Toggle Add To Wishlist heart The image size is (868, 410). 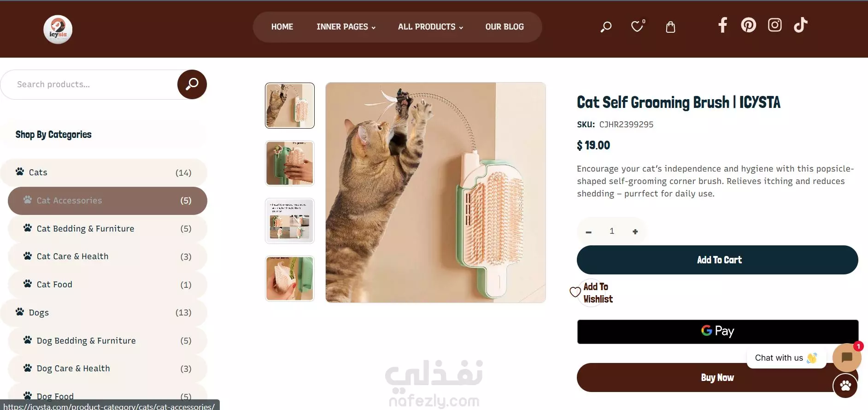pos(575,292)
